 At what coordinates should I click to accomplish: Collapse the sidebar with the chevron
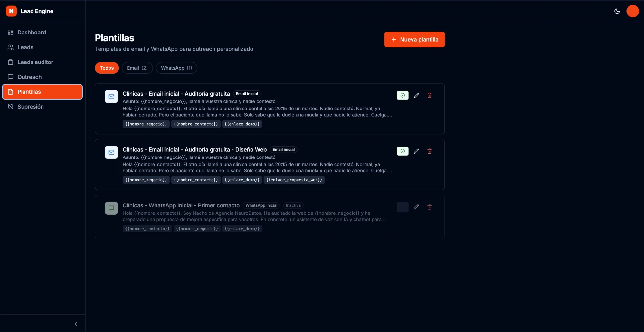point(76,324)
